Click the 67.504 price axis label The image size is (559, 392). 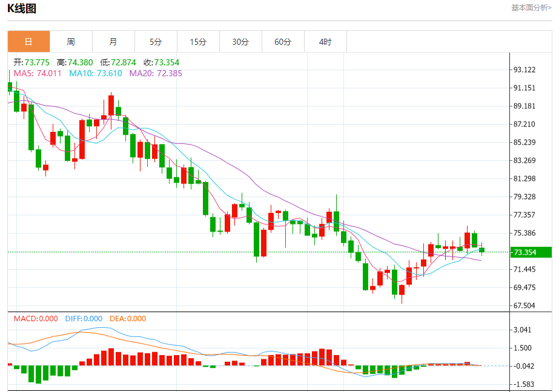tap(524, 306)
